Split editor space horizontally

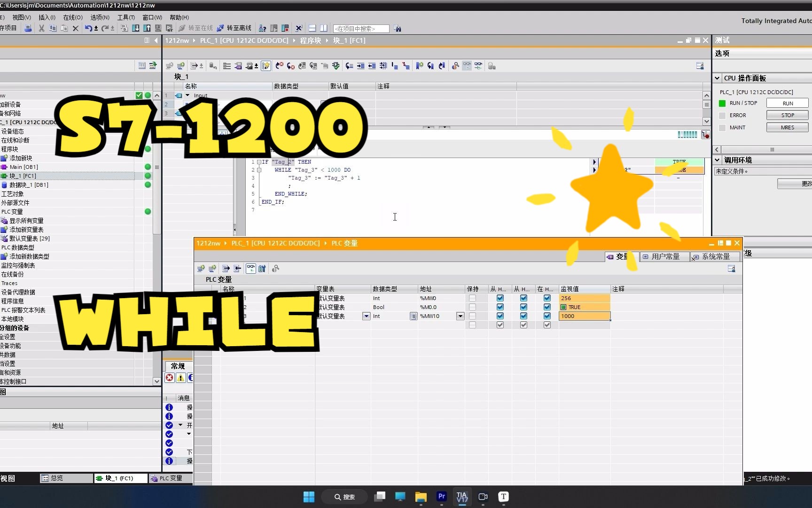pos(312,28)
